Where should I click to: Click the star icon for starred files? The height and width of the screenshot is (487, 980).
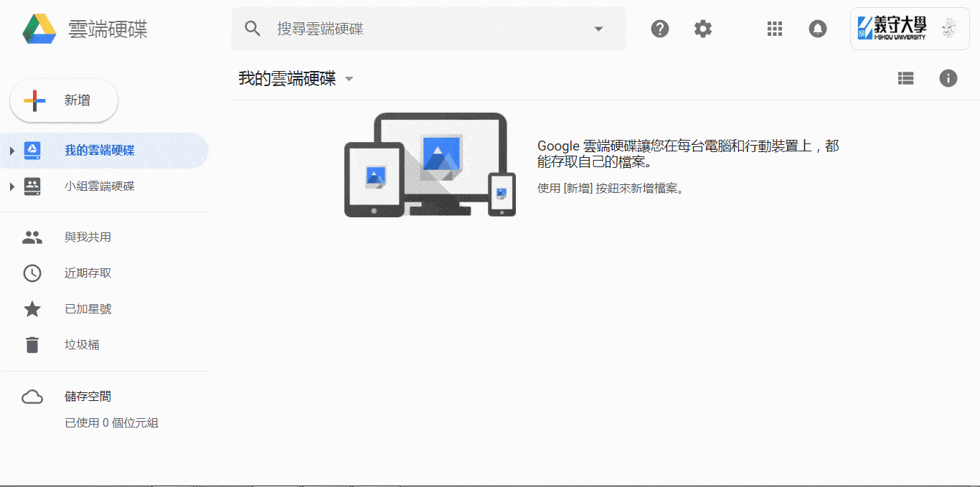click(32, 309)
